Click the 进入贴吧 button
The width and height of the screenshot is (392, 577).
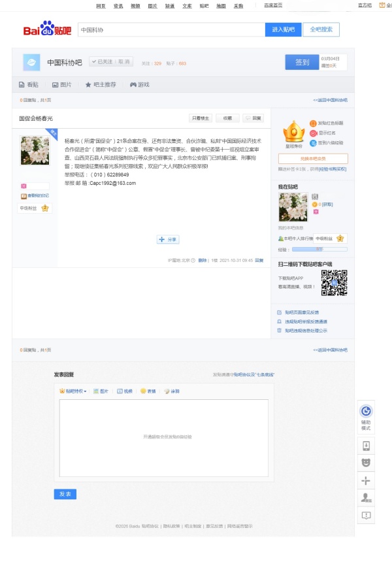[x=284, y=29]
